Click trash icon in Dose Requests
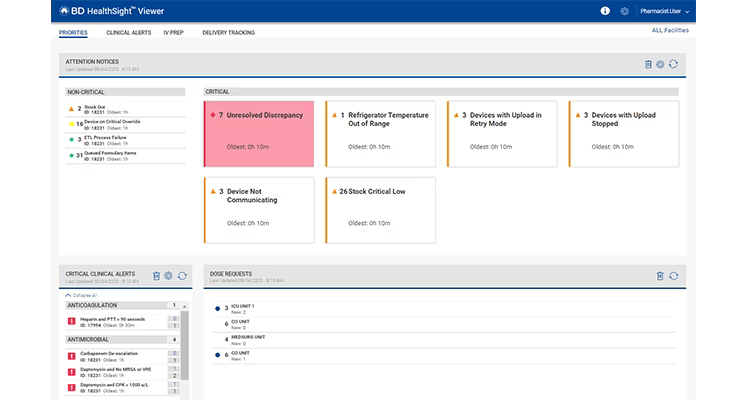The image size is (748, 400). [x=660, y=275]
